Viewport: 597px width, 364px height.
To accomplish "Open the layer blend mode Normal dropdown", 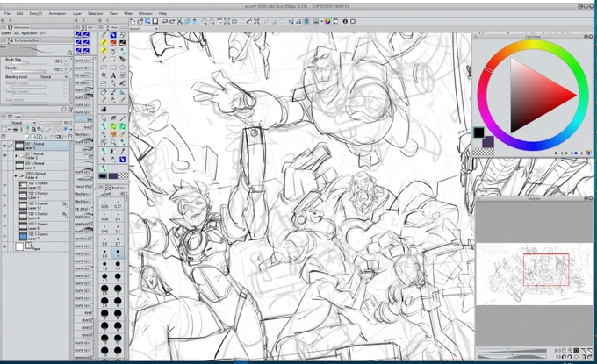I will (x=18, y=123).
